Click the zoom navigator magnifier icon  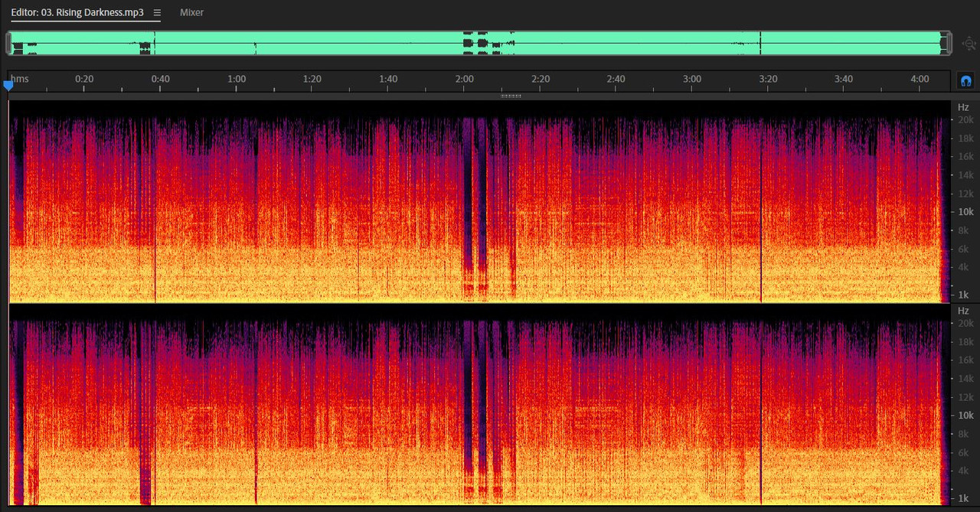point(969,44)
